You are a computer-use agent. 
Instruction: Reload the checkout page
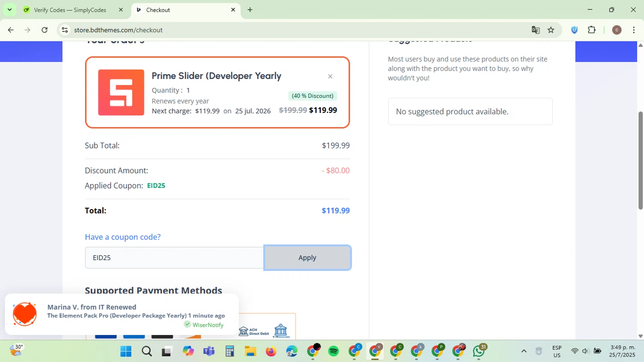(45, 30)
